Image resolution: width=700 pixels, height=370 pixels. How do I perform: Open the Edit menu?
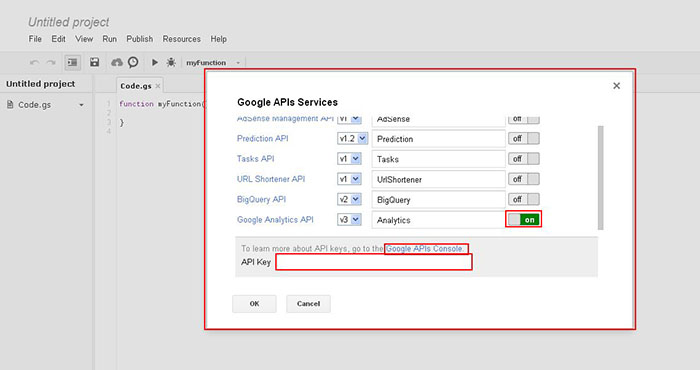(58, 39)
